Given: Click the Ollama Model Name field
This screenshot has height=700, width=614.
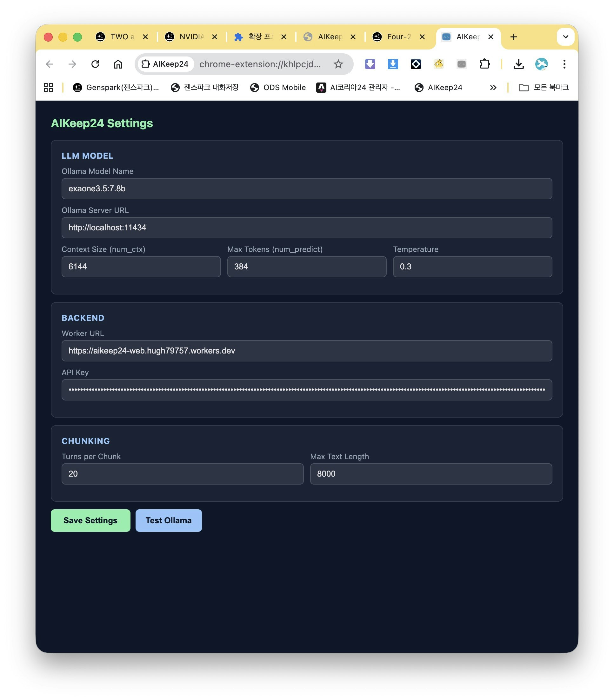Looking at the screenshot, I should 307,188.
